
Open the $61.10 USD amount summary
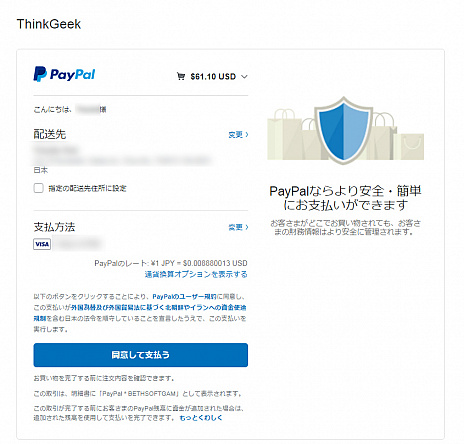tap(213, 77)
